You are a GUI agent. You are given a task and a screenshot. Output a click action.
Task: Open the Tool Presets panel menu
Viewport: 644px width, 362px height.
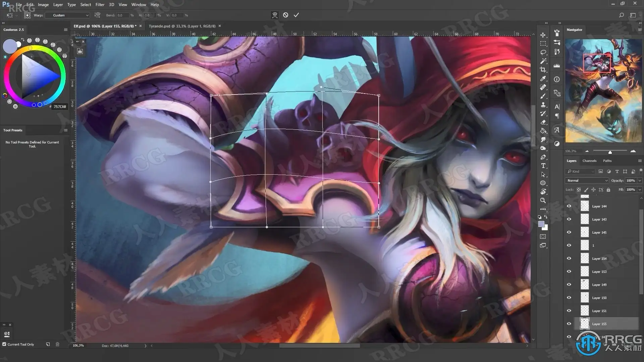click(66, 130)
